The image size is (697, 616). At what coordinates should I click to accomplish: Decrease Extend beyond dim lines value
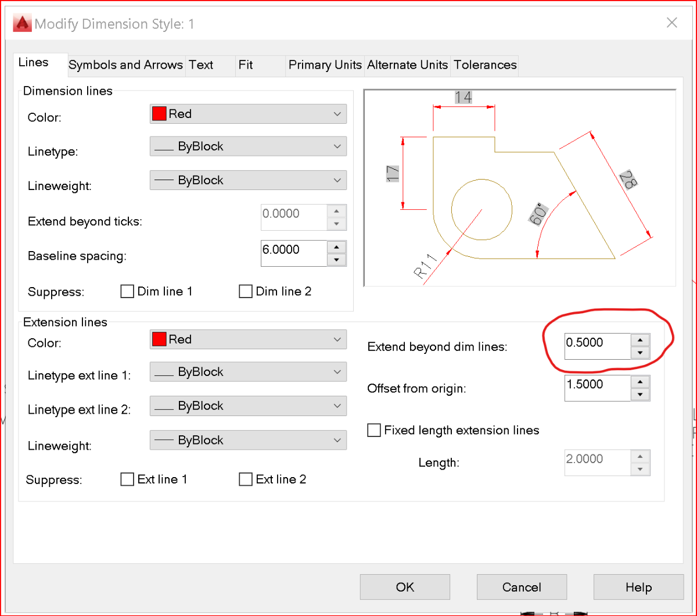coord(640,353)
